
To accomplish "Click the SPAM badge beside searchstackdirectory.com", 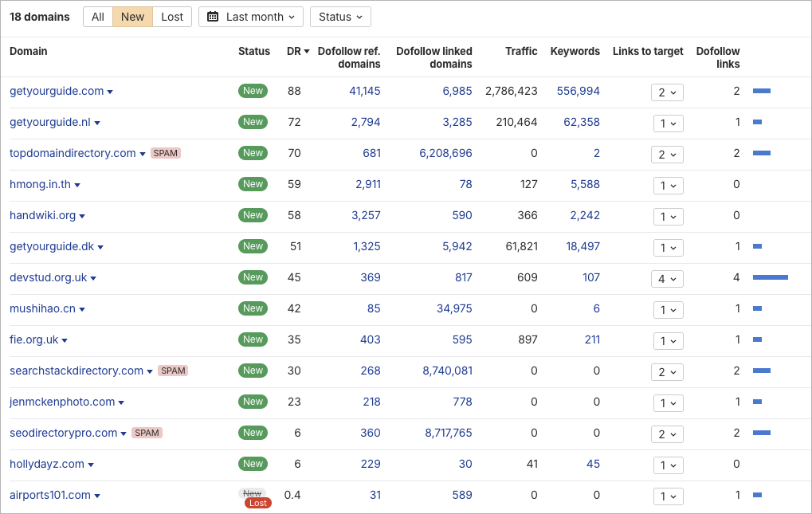I will [173, 371].
